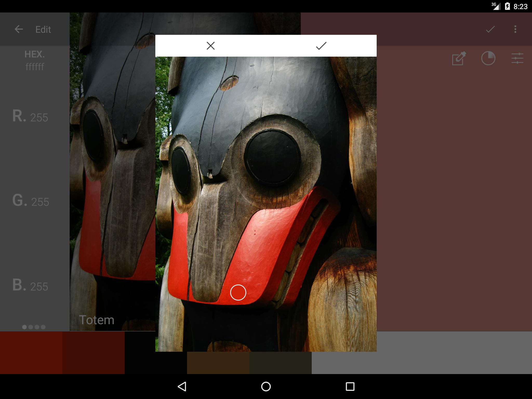
Task: Select the B. 255 value
Action: pos(30,285)
